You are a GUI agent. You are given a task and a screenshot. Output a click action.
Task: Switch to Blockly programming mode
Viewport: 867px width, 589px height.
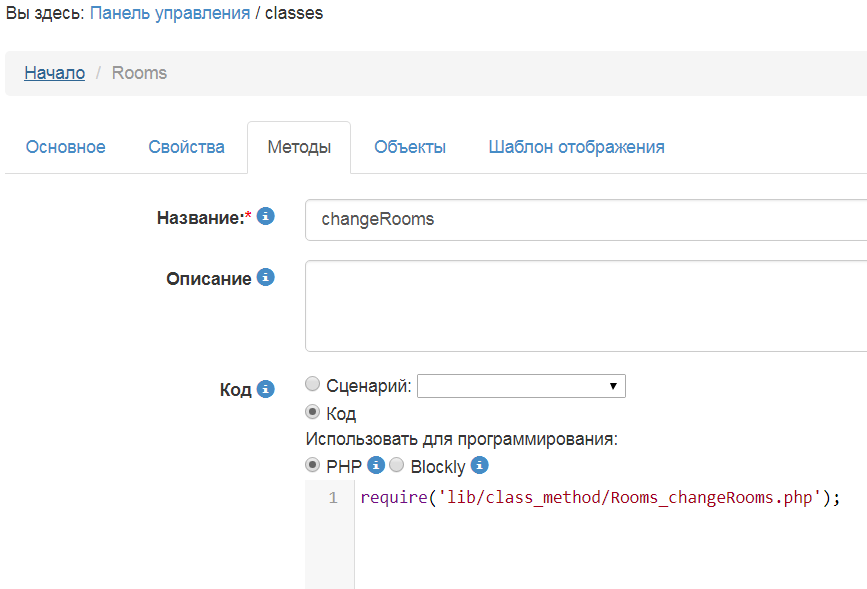[397, 465]
